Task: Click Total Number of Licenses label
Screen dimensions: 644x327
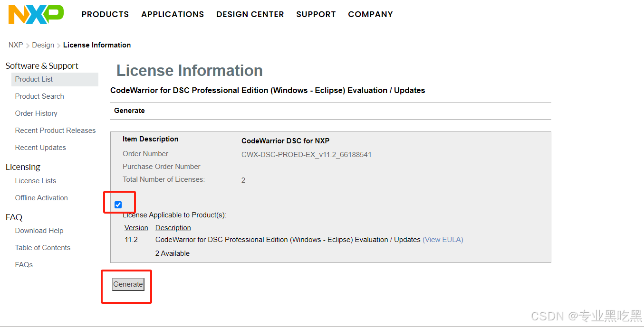Action: click(x=163, y=179)
